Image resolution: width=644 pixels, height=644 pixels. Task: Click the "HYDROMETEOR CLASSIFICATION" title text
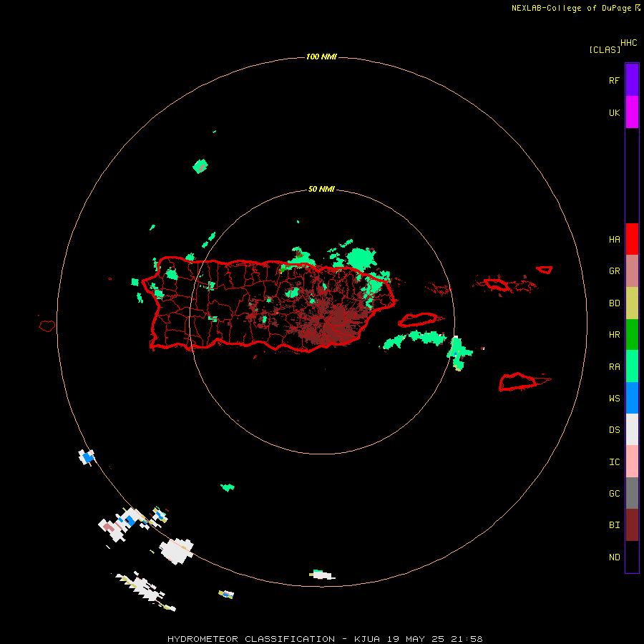pos(251,639)
